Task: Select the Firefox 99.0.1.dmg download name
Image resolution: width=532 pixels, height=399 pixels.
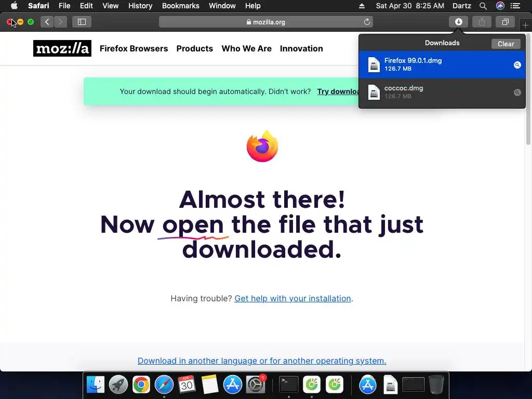Action: click(x=413, y=61)
